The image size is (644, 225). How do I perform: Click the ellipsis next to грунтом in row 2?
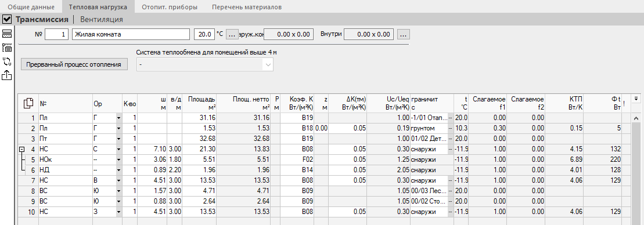[x=450, y=128]
